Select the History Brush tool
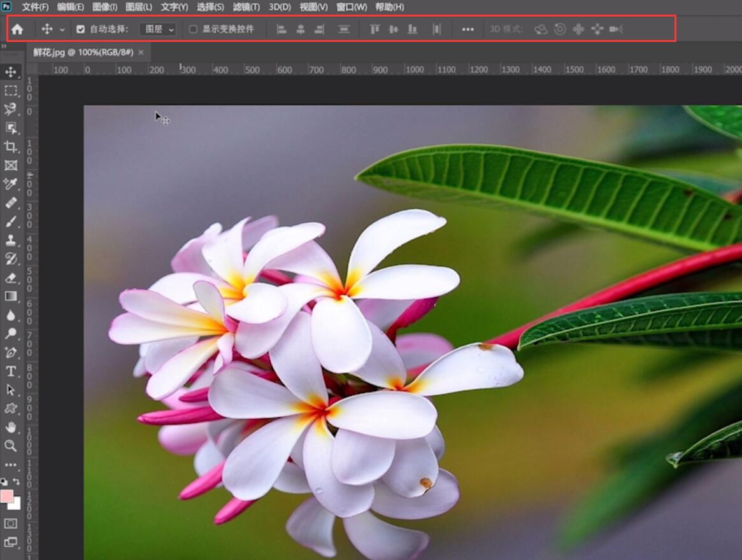The height and width of the screenshot is (560, 742). point(10,259)
